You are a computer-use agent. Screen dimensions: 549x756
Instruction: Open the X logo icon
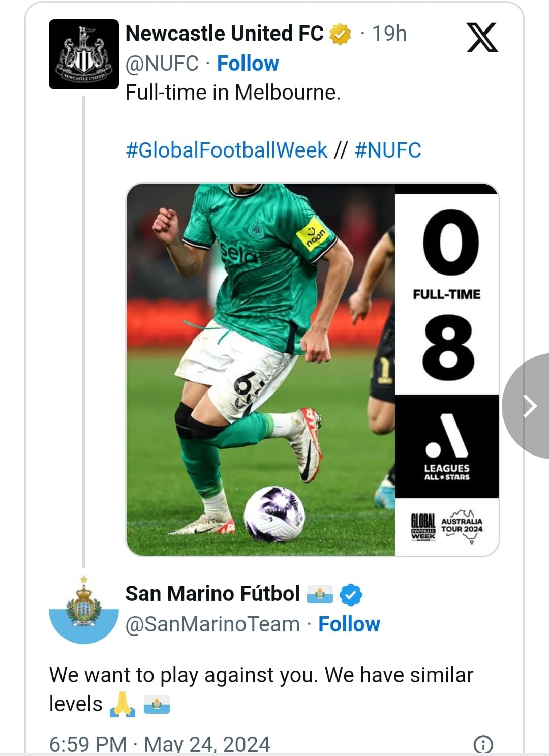click(x=482, y=38)
